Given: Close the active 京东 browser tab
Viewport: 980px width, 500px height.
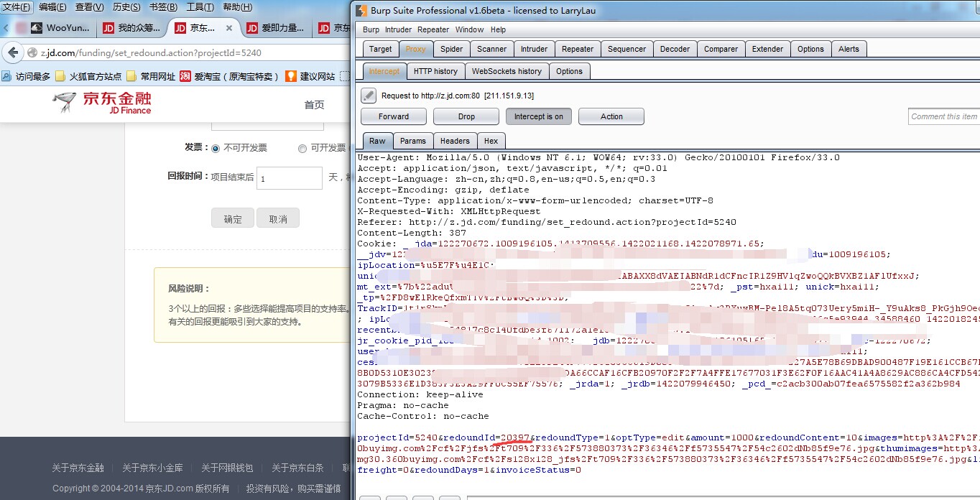Looking at the screenshot, I should (x=229, y=29).
